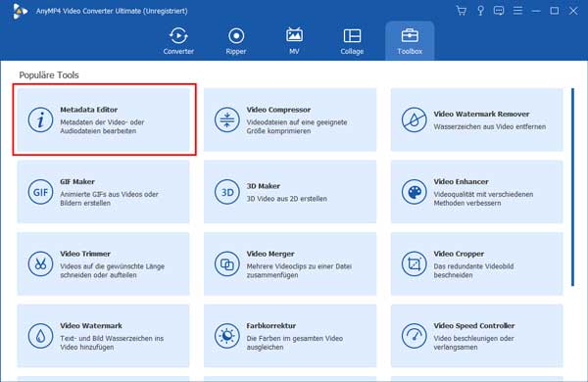Click the 'Populäre Tools' heading
The image size is (588, 382).
[49, 75]
